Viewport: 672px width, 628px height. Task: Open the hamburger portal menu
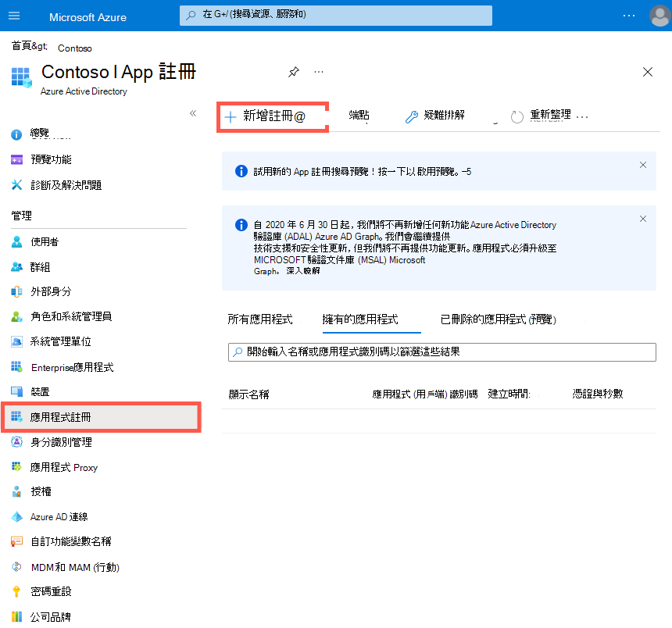pyautogui.click(x=14, y=16)
